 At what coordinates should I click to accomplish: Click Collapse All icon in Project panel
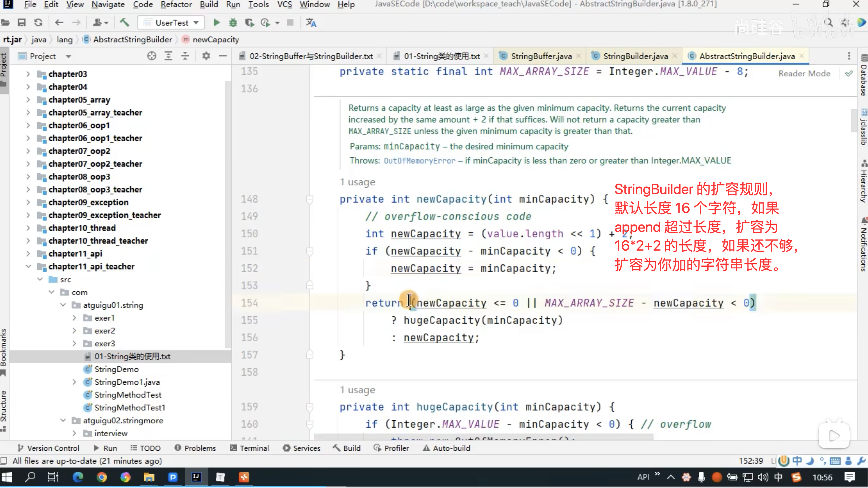[x=185, y=56]
